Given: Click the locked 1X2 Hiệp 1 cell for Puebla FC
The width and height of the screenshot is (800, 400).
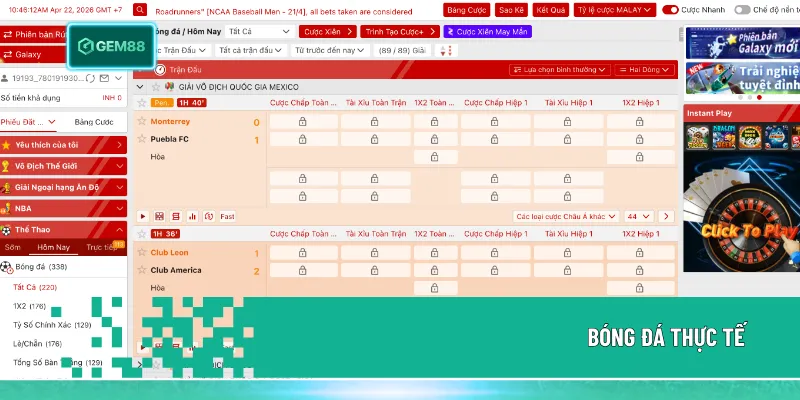Looking at the screenshot, I should tap(640, 139).
